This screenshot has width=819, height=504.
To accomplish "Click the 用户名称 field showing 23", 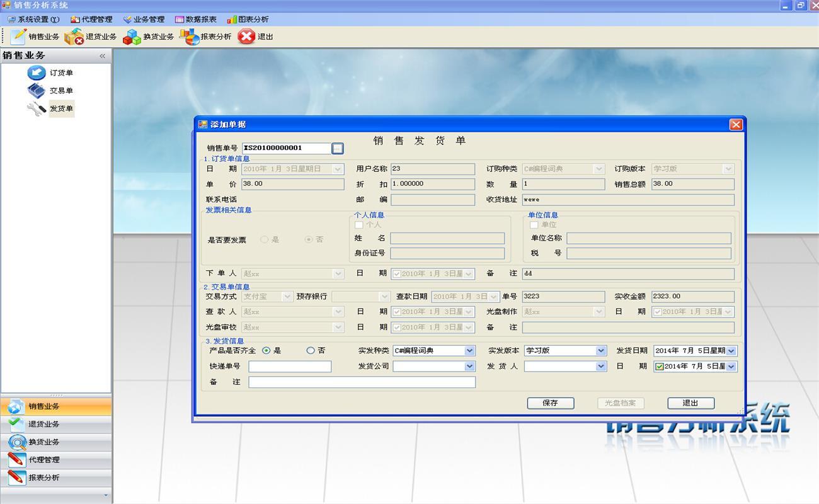I will click(x=433, y=169).
